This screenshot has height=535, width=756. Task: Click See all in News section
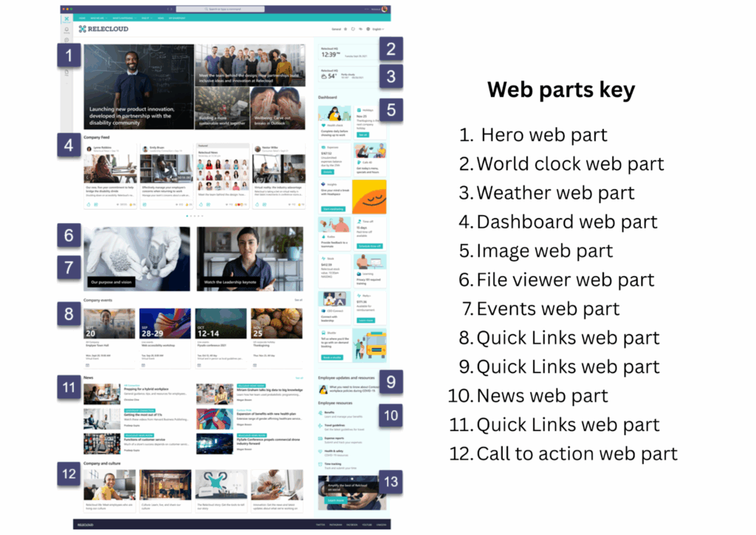(299, 378)
